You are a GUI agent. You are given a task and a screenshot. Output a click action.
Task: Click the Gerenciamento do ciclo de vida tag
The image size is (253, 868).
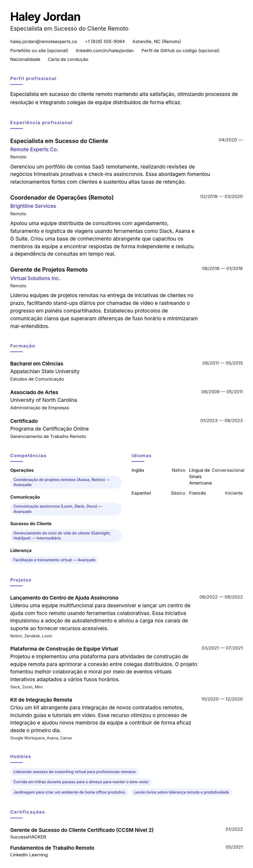(66, 536)
